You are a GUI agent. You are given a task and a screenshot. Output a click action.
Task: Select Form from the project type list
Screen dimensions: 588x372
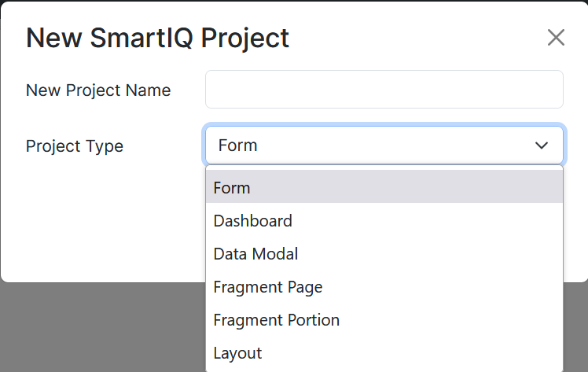(x=384, y=187)
